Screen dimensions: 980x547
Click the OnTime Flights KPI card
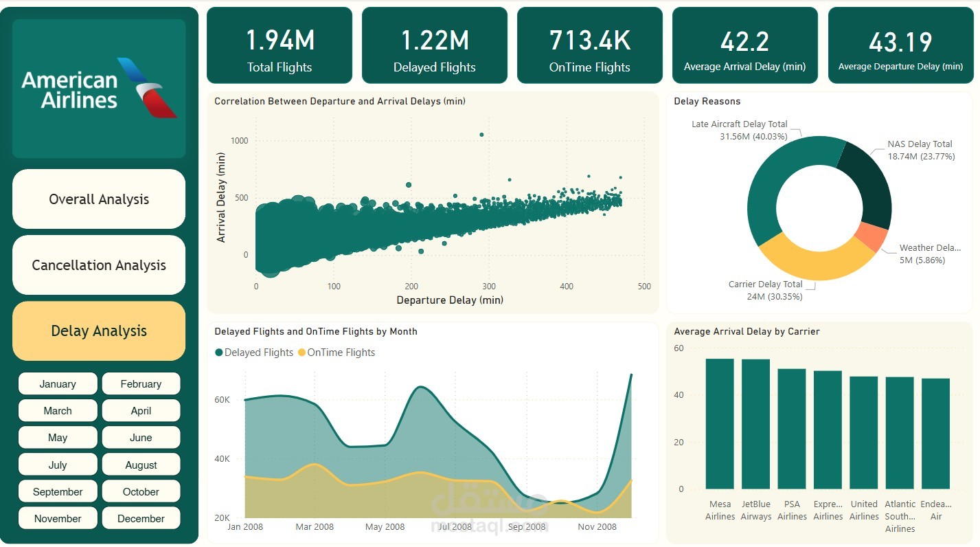click(590, 45)
